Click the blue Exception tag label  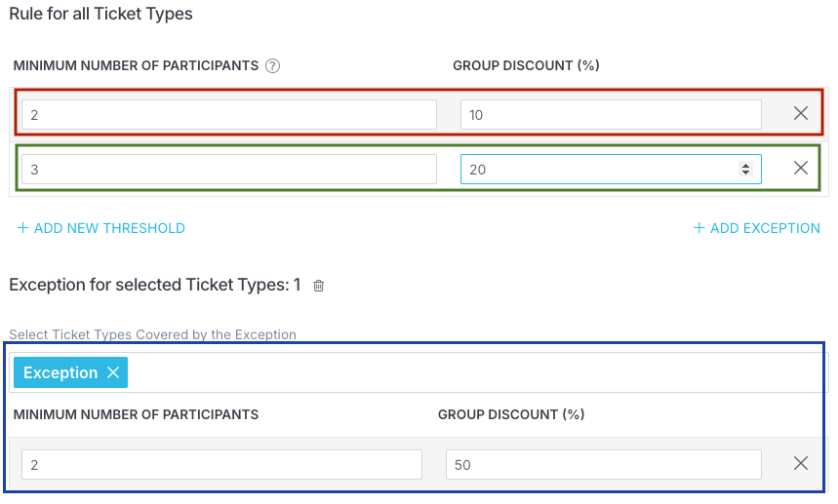tap(60, 372)
